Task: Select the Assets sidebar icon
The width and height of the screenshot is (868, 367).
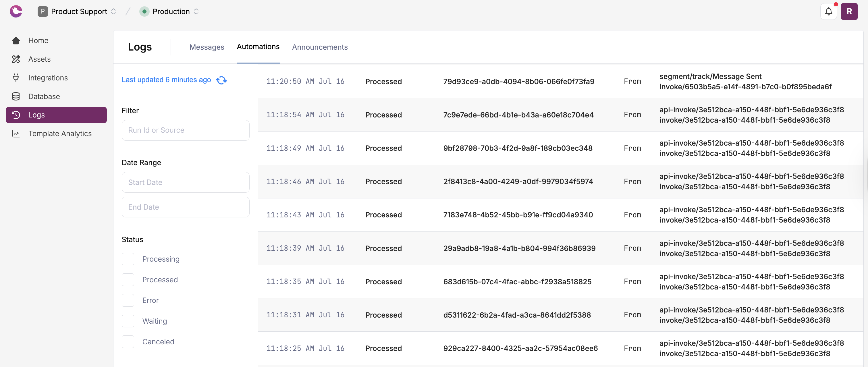Action: [16, 59]
